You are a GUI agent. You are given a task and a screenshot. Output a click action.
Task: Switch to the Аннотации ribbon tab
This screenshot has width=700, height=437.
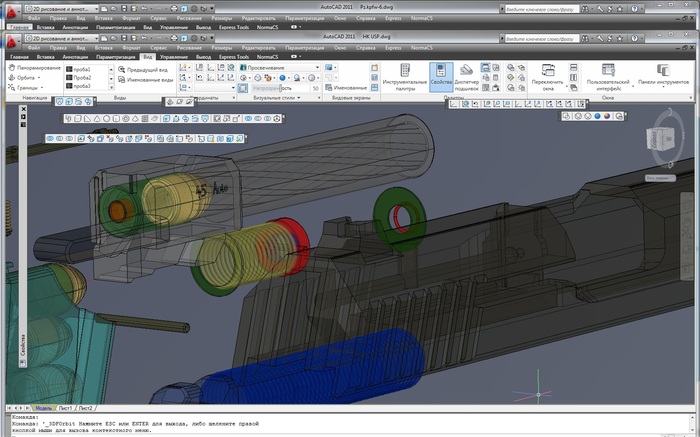75,56
